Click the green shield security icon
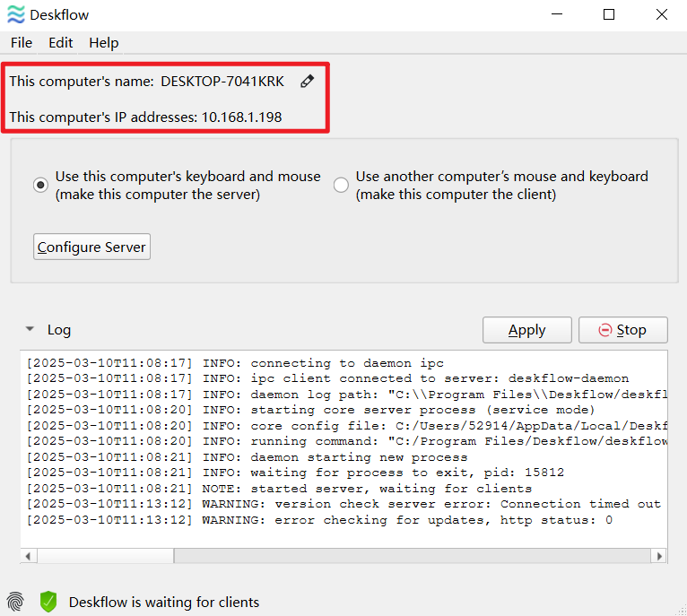 [48, 602]
